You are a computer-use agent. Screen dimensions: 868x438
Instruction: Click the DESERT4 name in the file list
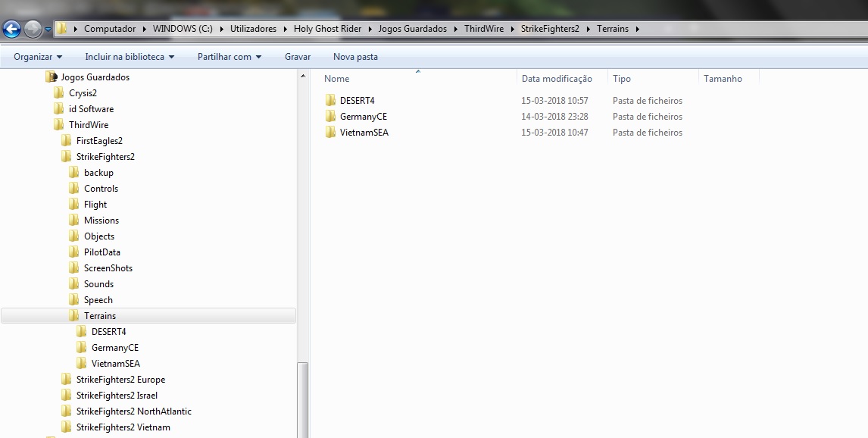[x=357, y=101]
